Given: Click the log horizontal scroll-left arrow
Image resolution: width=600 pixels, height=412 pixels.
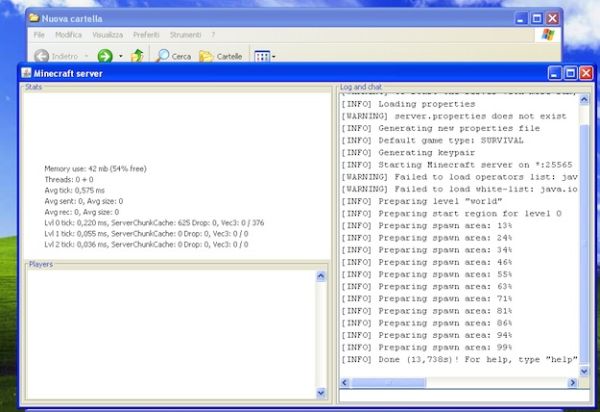Looking at the screenshot, I should tap(345, 383).
